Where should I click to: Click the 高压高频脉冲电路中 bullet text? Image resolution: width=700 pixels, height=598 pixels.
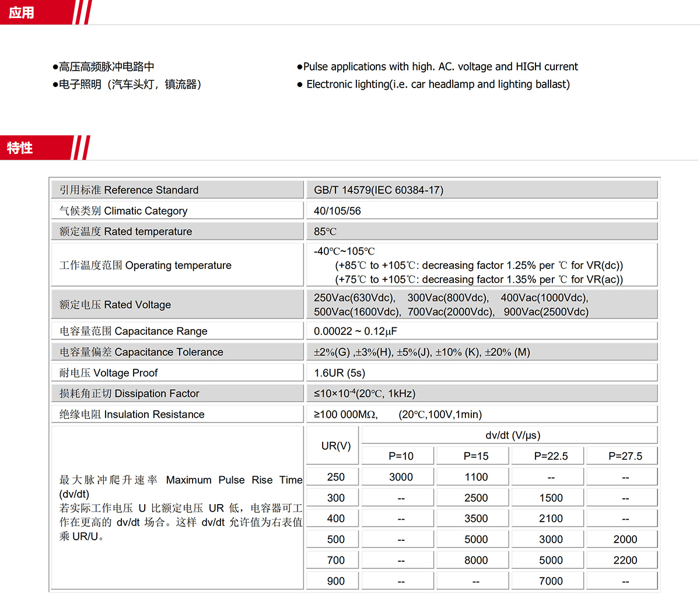click(104, 67)
